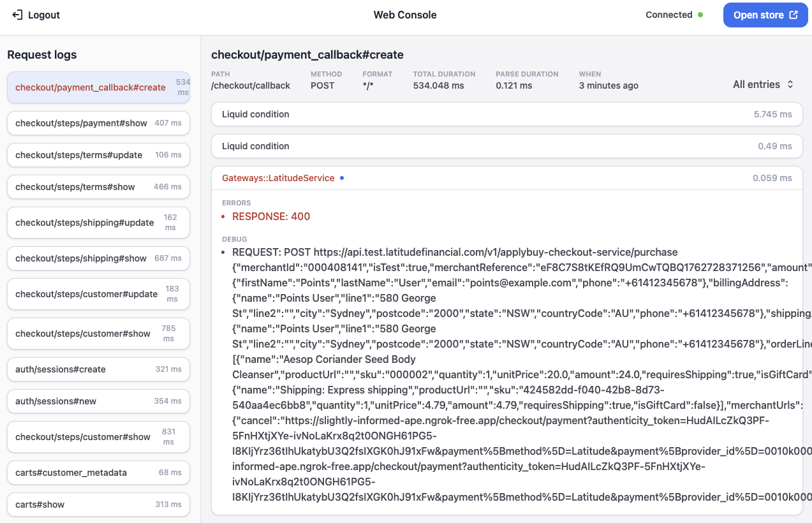812x523 pixels.
Task: Click the RESPONSE: 400 error message
Action: coord(270,216)
